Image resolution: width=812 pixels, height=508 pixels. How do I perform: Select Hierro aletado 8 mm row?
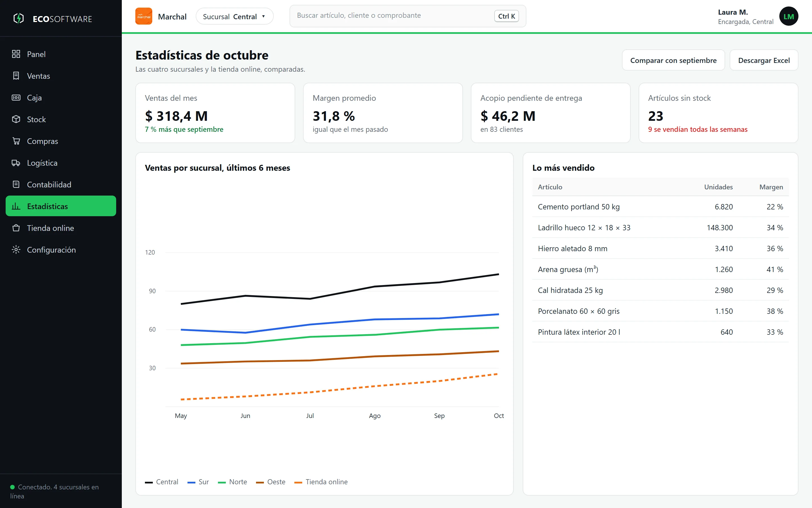(x=660, y=248)
